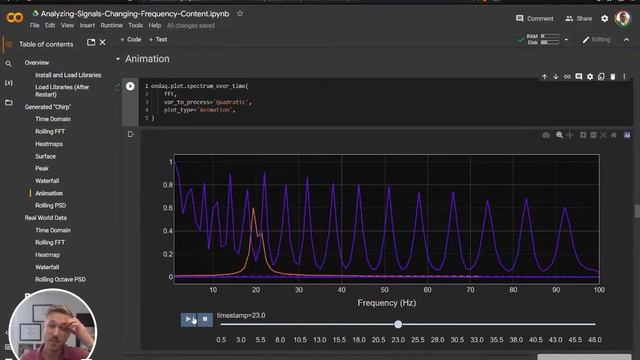Mirror cell in tab icon

[601, 76]
